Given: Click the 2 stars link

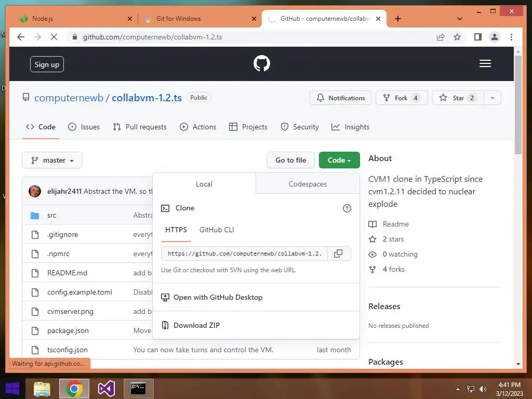Looking at the screenshot, I should click(x=387, y=239).
